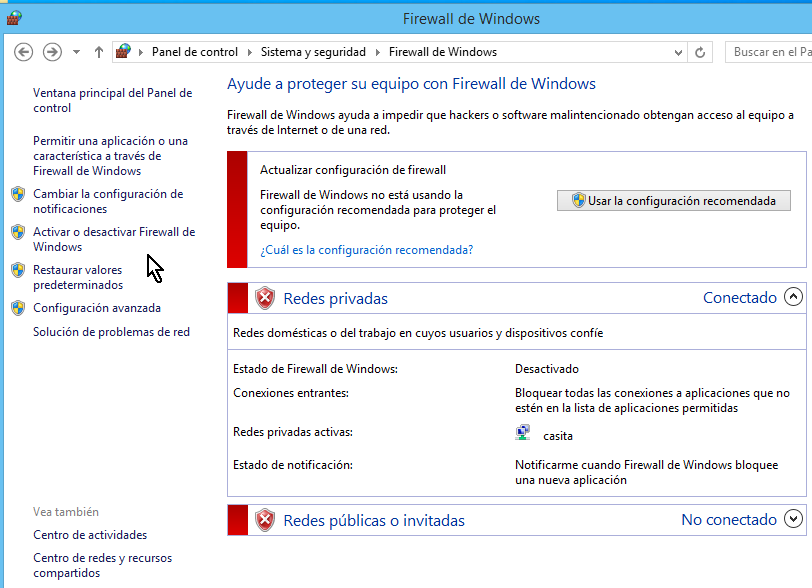Click the Firewall title bar app icon
The height and width of the screenshot is (588, 812).
(14, 18)
